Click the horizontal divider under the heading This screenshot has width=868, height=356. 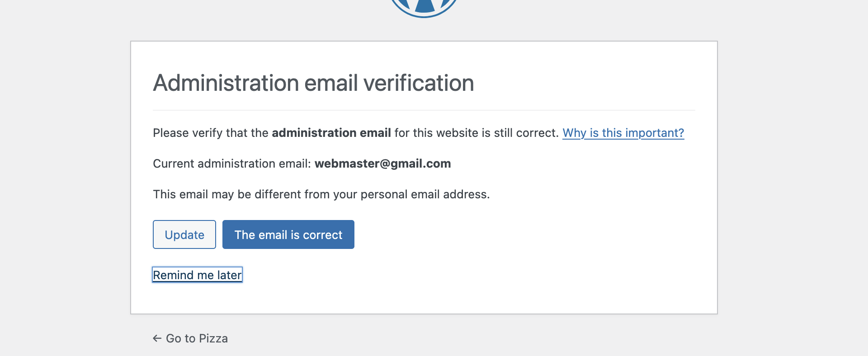click(424, 110)
